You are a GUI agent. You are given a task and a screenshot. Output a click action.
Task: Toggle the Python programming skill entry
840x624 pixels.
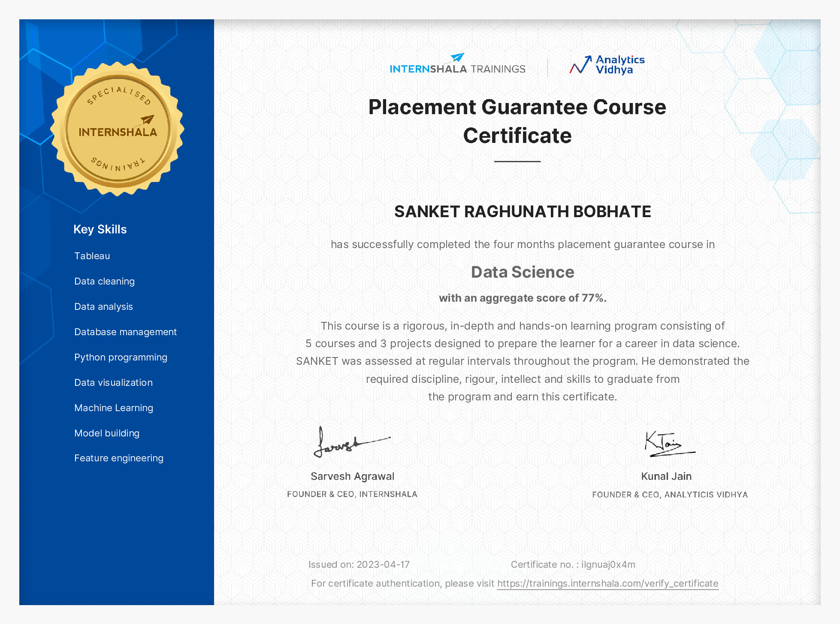click(121, 357)
